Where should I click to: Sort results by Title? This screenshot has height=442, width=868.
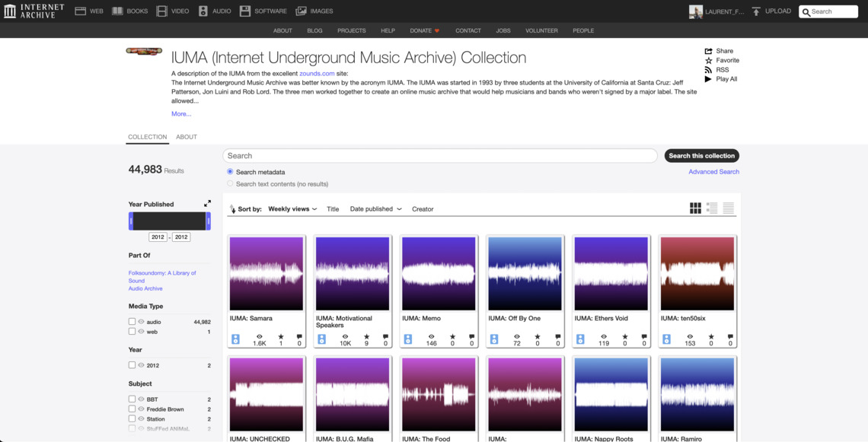333,209
